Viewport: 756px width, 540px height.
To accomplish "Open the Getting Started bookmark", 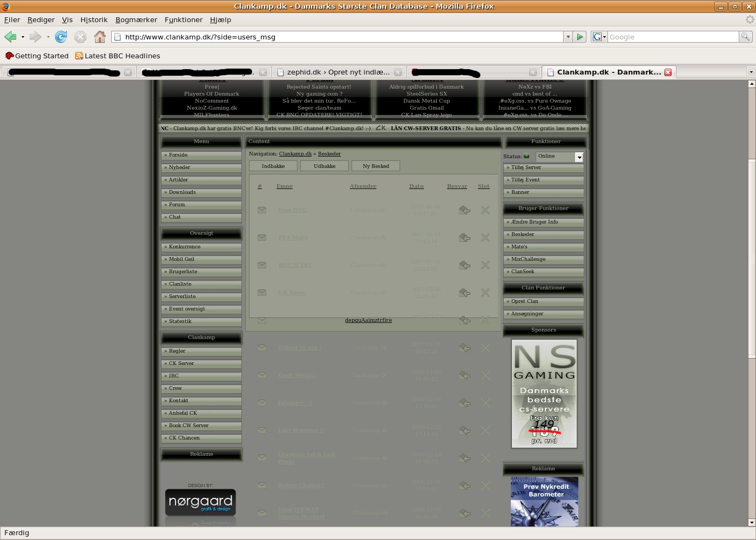I will coord(37,56).
